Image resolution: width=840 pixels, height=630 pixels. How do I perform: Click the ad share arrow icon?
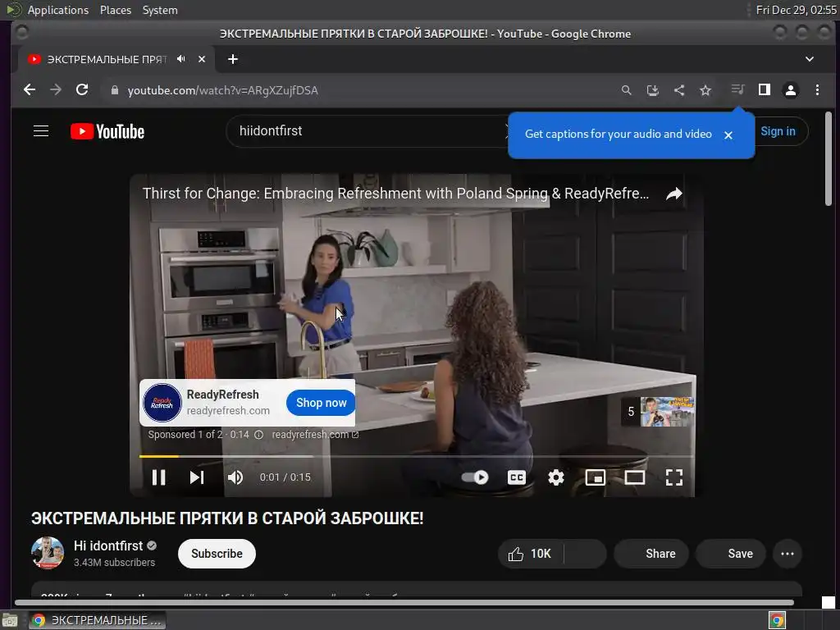coord(674,194)
